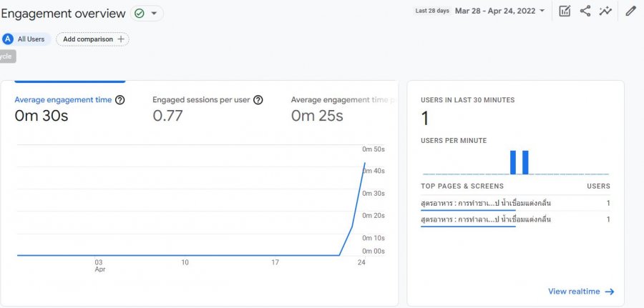
Task: Click the Add comparison button
Action: click(x=92, y=39)
